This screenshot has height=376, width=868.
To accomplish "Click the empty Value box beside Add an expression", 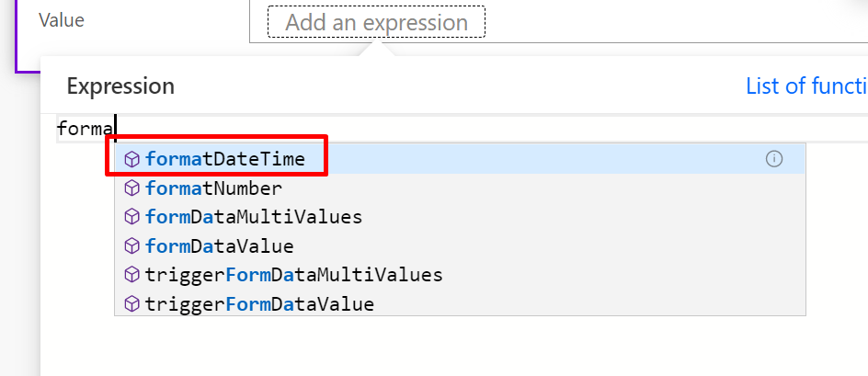I will (675, 21).
